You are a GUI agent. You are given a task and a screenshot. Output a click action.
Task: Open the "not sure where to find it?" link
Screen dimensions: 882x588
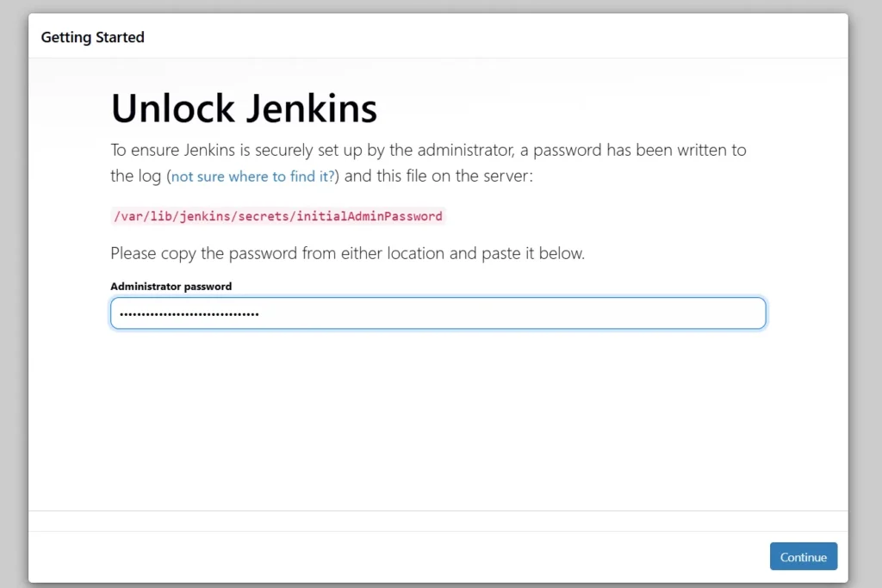252,176
